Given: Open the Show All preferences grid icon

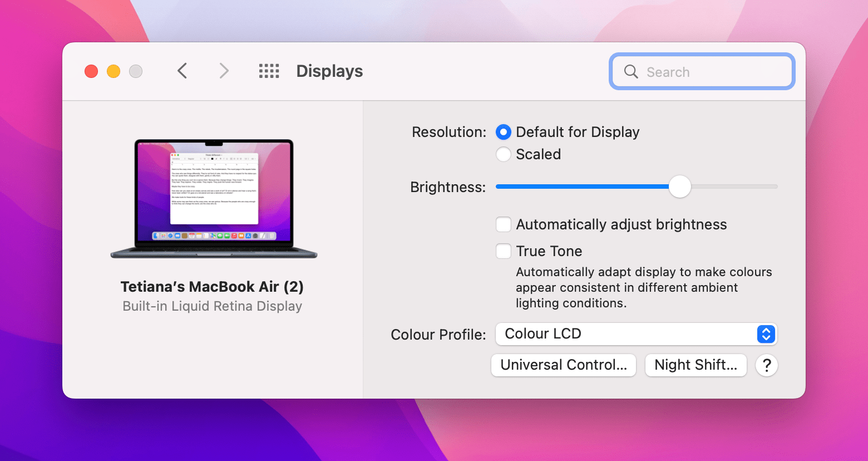Looking at the screenshot, I should pos(269,71).
